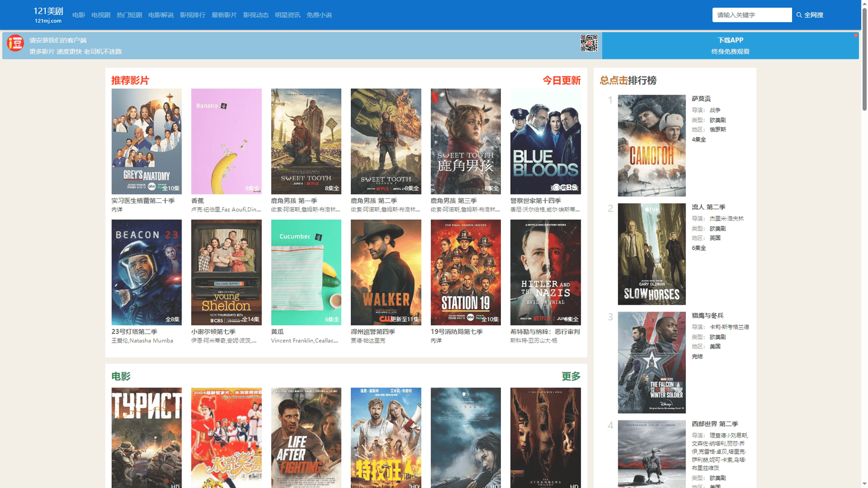Open the Banana pink poster thumbnail
868x488 pixels.
[226, 142]
